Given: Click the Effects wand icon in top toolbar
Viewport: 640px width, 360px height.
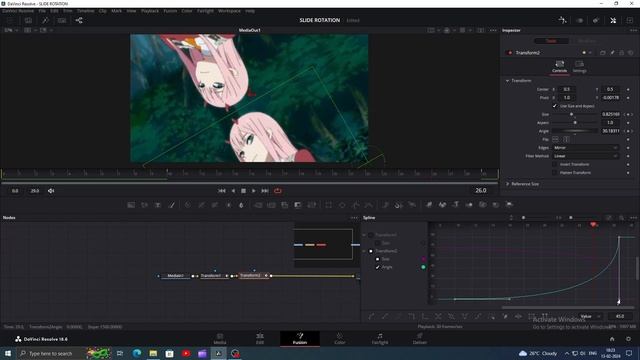Looking at the screenshot, I should [45, 20].
